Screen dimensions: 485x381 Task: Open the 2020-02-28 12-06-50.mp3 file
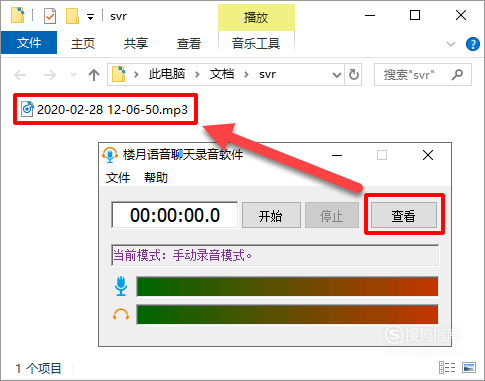click(x=105, y=109)
